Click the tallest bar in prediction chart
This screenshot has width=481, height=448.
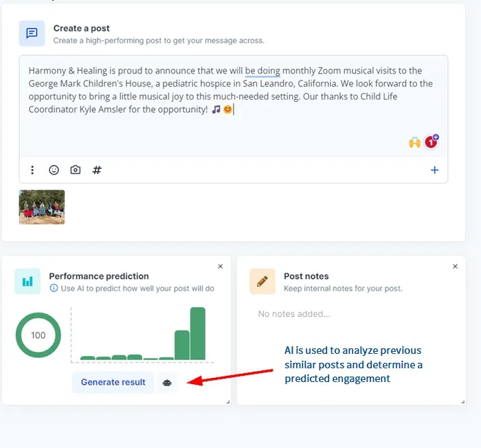point(198,333)
